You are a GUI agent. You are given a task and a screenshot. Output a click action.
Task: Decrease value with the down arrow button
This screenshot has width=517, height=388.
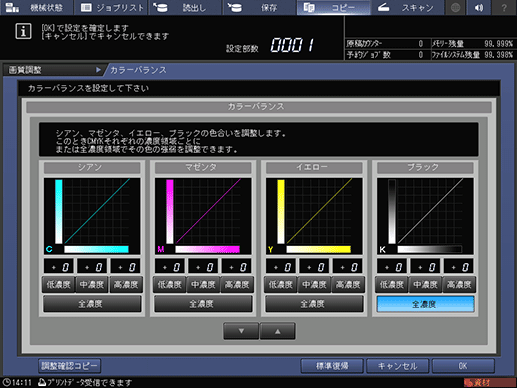(241, 331)
